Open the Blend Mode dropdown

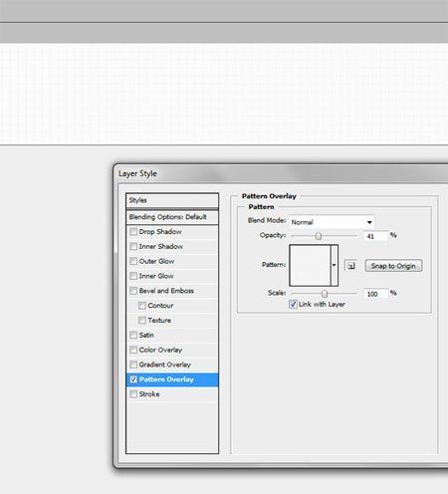point(332,222)
